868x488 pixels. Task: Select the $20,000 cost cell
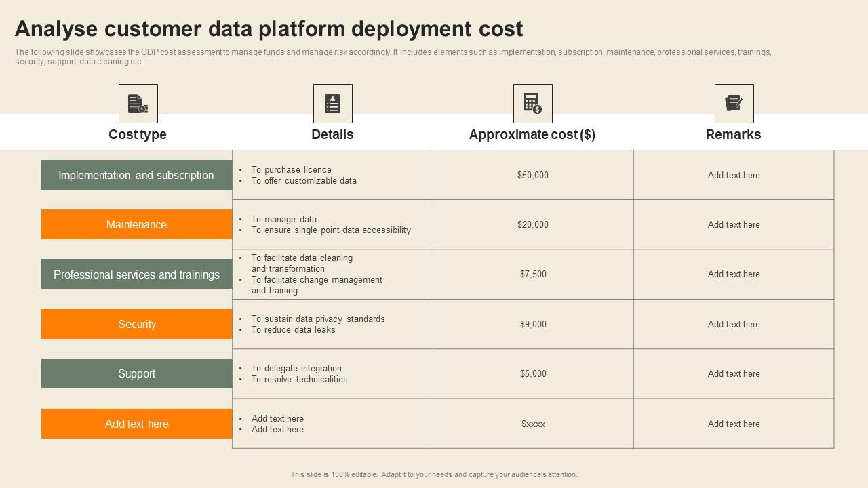pyautogui.click(x=532, y=224)
